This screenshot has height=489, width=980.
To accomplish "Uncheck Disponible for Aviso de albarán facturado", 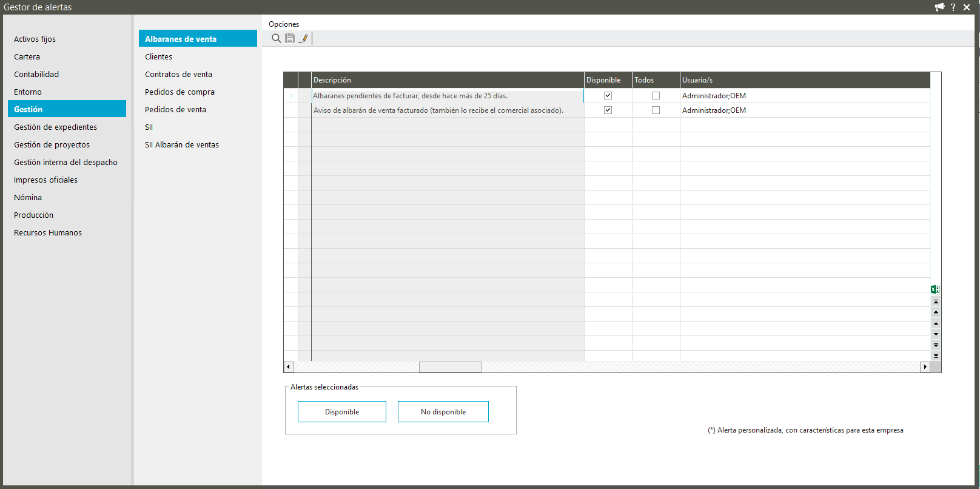I will [x=608, y=110].
